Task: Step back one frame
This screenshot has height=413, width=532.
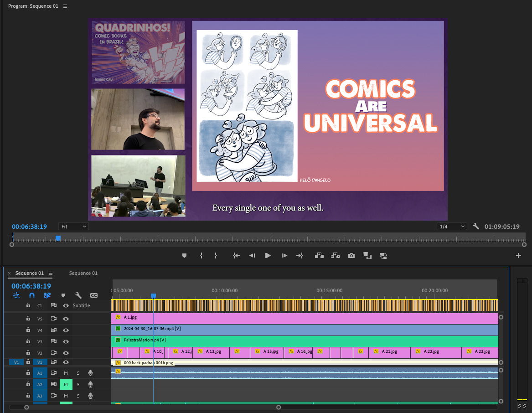Action: (x=252, y=256)
